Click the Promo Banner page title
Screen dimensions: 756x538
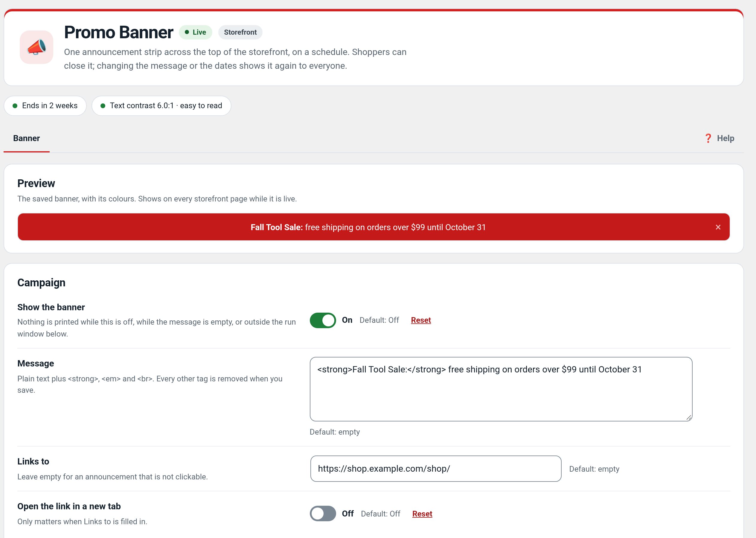pos(119,32)
